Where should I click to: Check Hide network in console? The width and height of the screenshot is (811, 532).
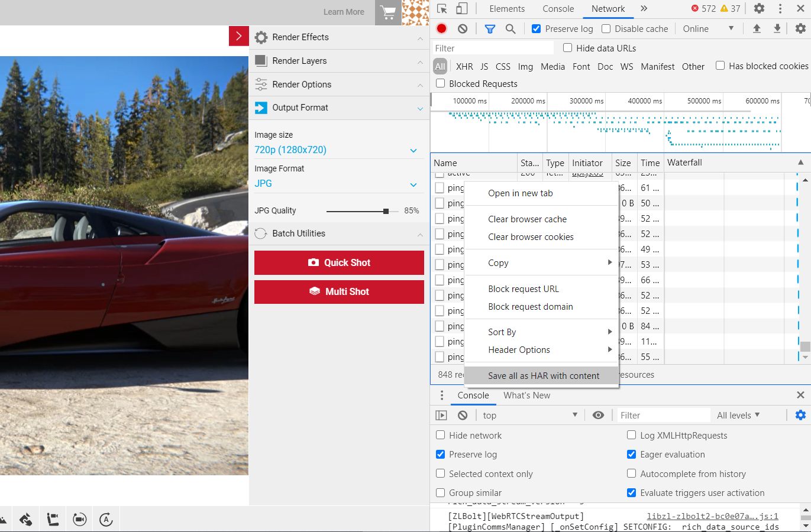pyautogui.click(x=440, y=435)
